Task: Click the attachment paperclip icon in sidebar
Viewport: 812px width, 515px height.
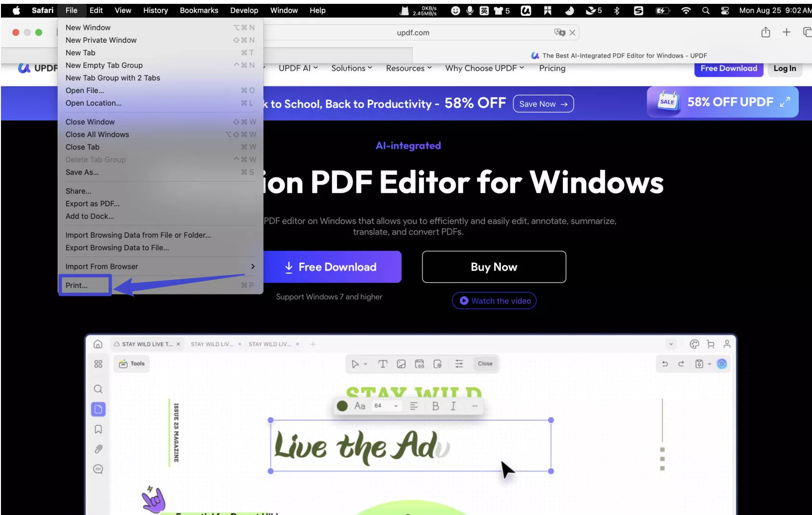Action: (x=98, y=449)
